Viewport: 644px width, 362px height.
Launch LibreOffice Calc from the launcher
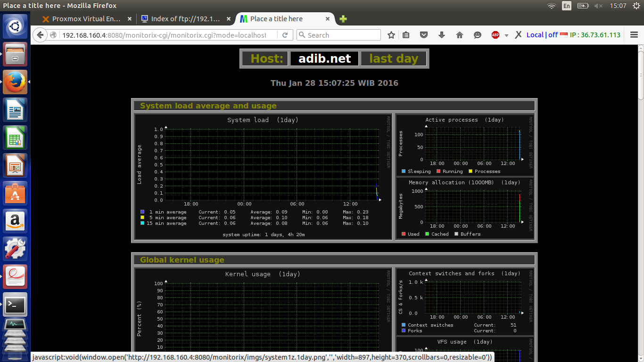tap(15, 138)
